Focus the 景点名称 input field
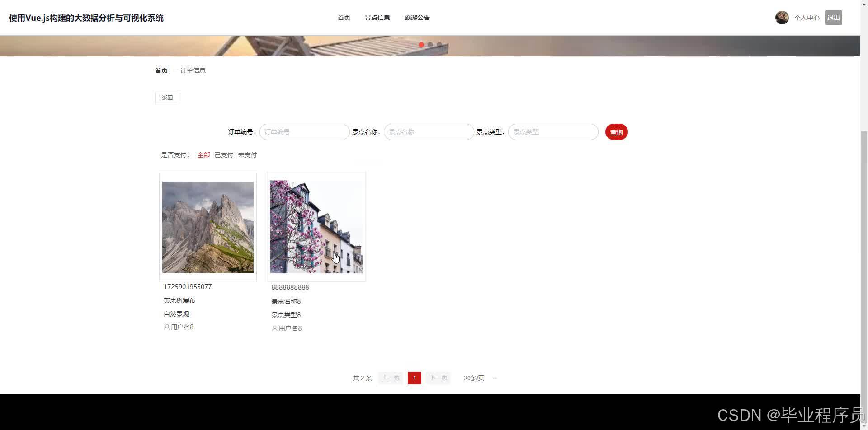 click(x=429, y=132)
